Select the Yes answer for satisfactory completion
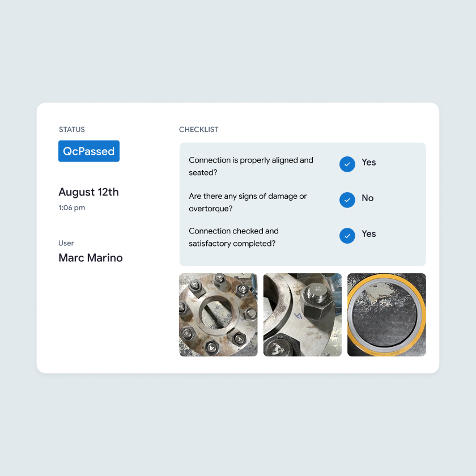The height and width of the screenshot is (476, 476). [368, 233]
